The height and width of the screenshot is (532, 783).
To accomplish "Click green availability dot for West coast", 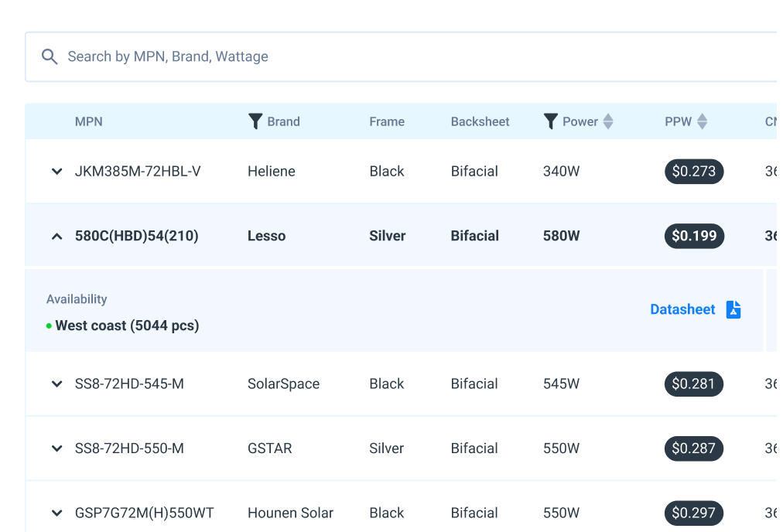I will click(49, 326).
